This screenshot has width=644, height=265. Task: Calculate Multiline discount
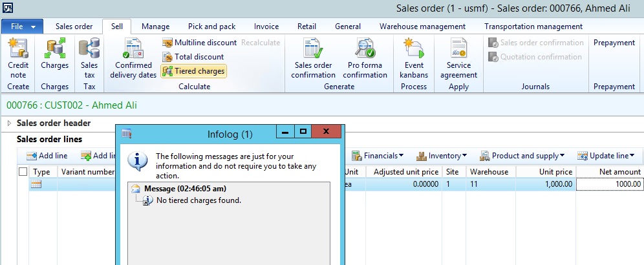click(199, 43)
